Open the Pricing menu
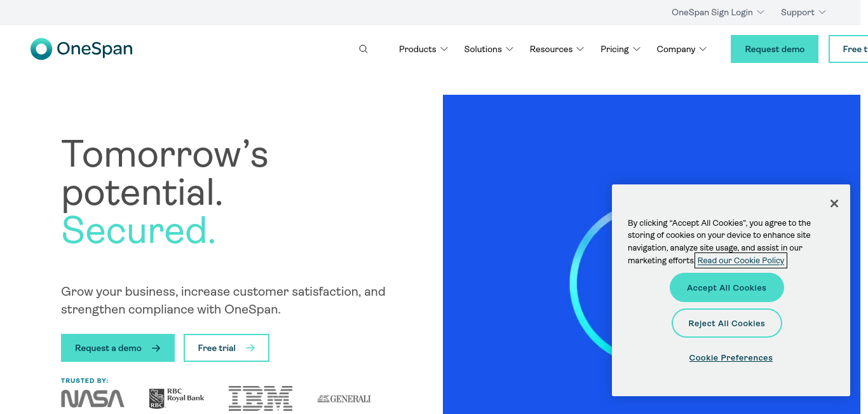 (620, 49)
